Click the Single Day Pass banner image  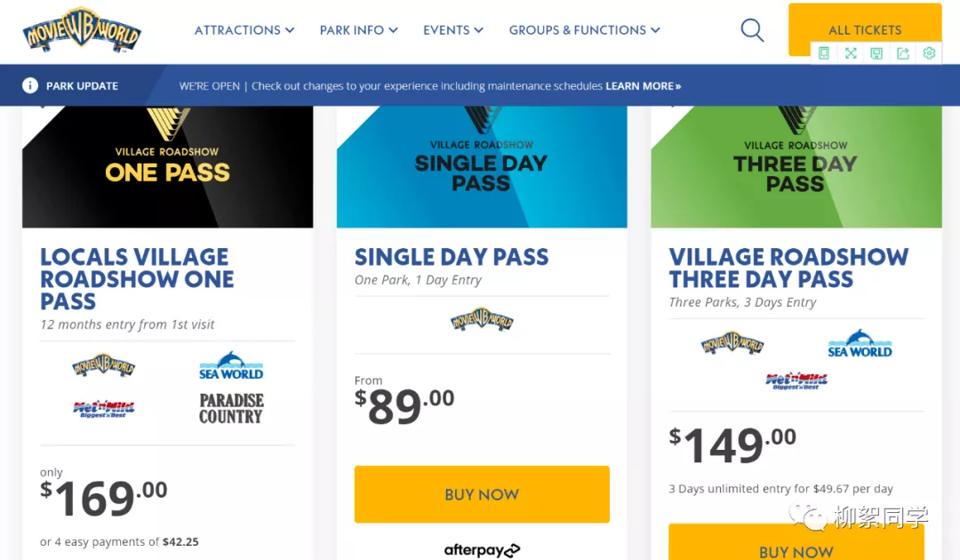pos(482,166)
